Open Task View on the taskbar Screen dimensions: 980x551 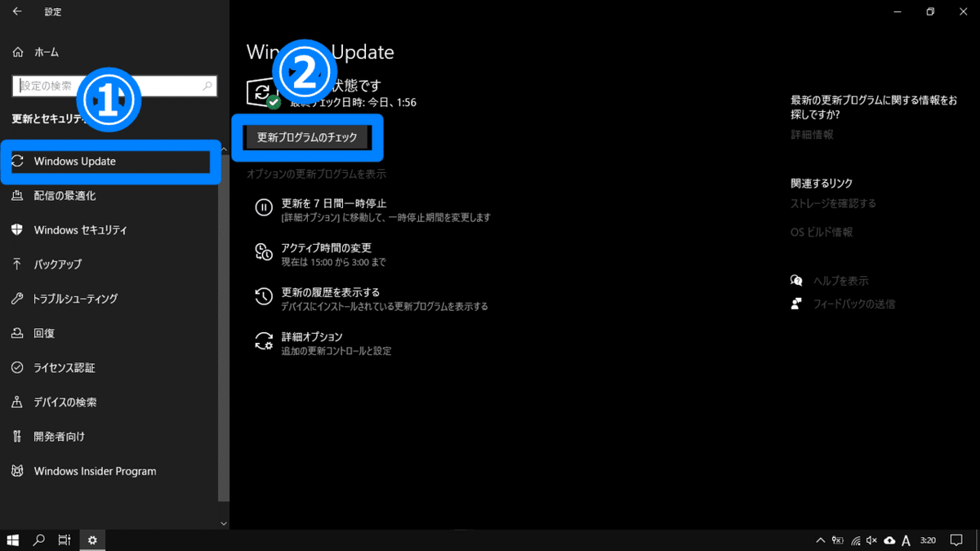pos(65,540)
